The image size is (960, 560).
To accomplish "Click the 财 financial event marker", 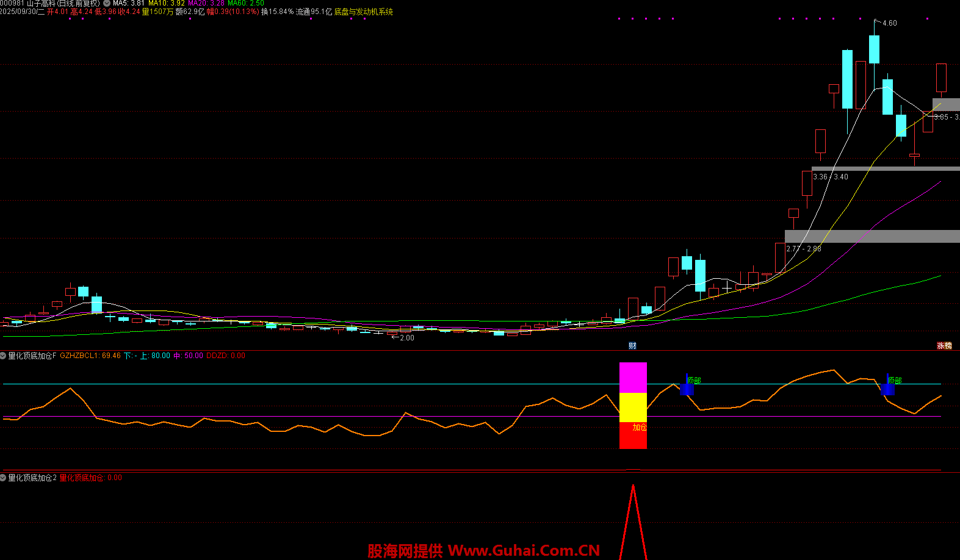I will 632,346.
